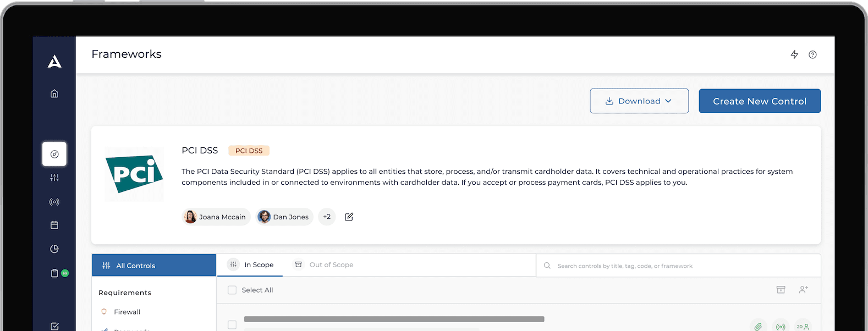Click the Frameworks page title
This screenshot has height=331, width=868.
tap(127, 54)
